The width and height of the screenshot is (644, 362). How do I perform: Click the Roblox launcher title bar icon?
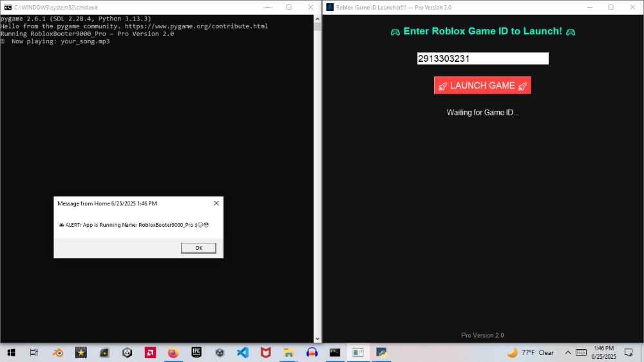tap(330, 7)
